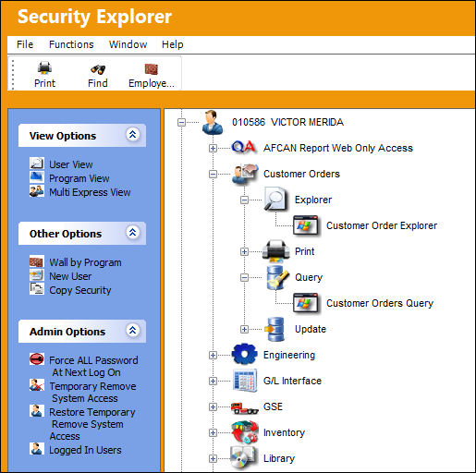Click the toolbar drag handle grip
476x473 pixels.
[x=13, y=75]
